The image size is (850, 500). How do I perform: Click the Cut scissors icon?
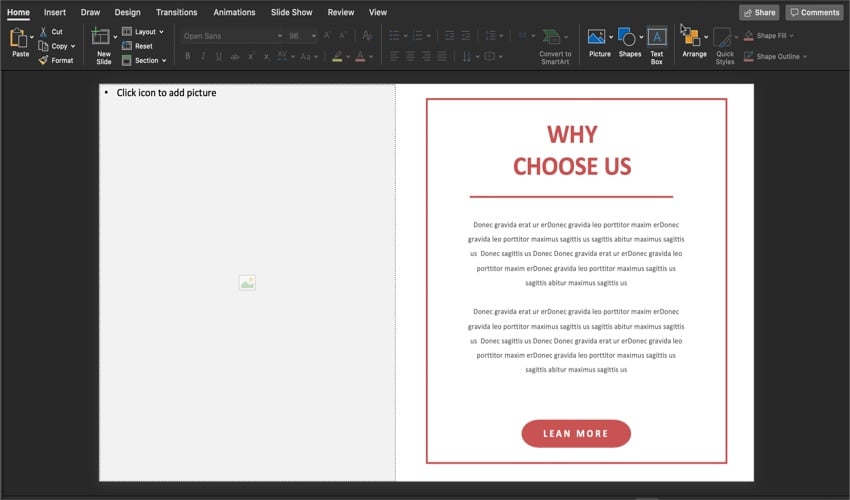(43, 32)
